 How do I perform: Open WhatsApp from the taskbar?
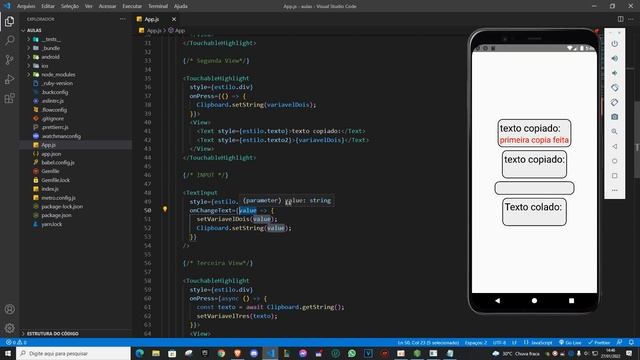(x=352, y=353)
